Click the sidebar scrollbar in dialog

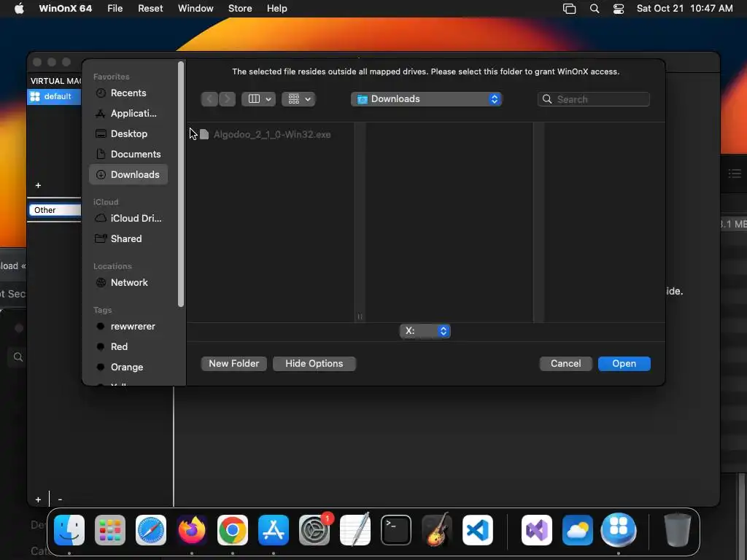tap(181, 184)
